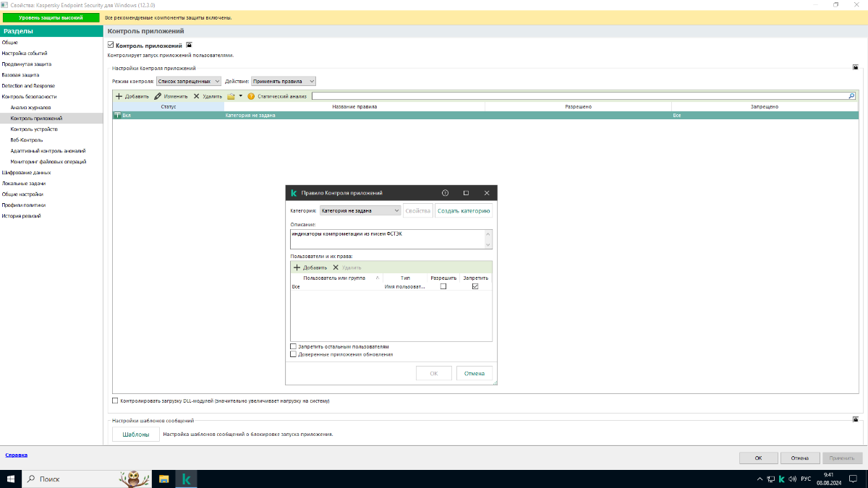Open Статический анализ in rules toolbar

(x=277, y=96)
